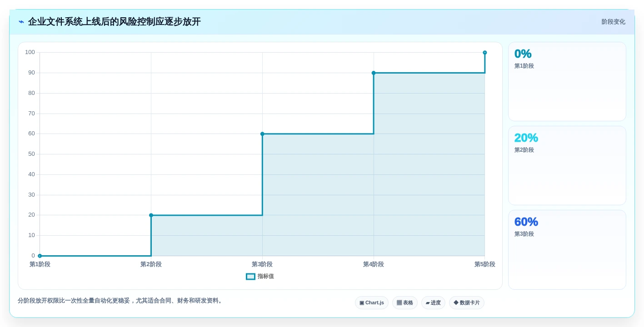
Task: Click the chart data point at value 100
Action: click(x=485, y=53)
